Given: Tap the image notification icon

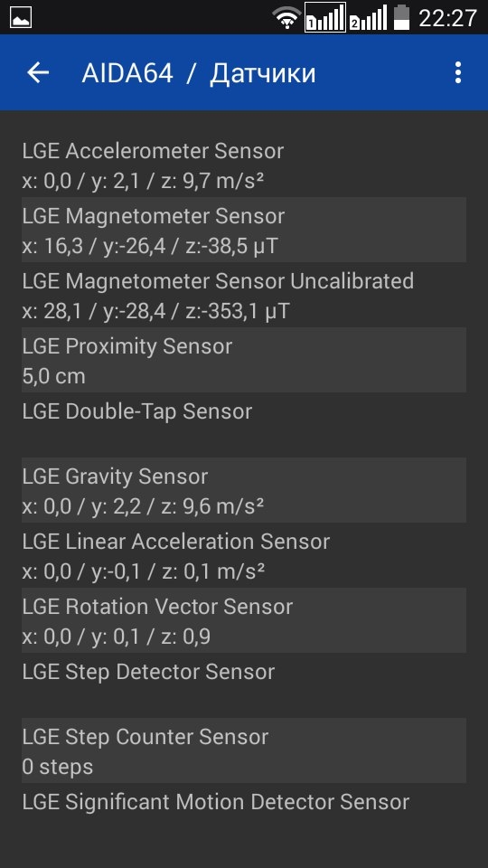Looking at the screenshot, I should pyautogui.click(x=21, y=17).
